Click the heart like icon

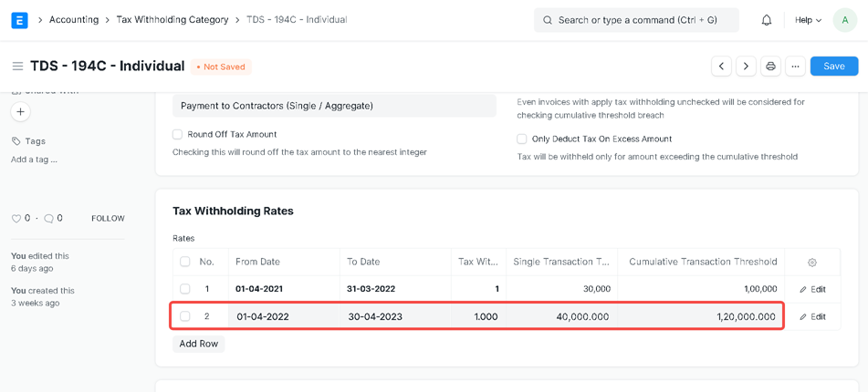pos(16,219)
